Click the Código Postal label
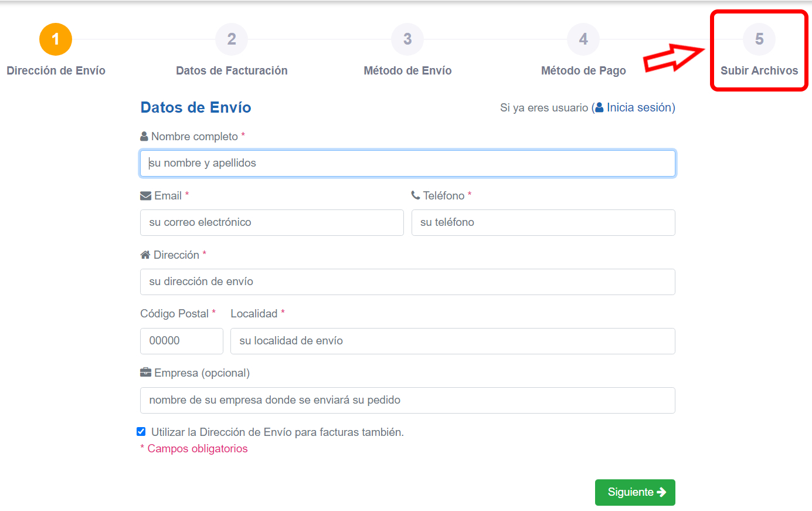This screenshot has height=511, width=812. click(174, 314)
